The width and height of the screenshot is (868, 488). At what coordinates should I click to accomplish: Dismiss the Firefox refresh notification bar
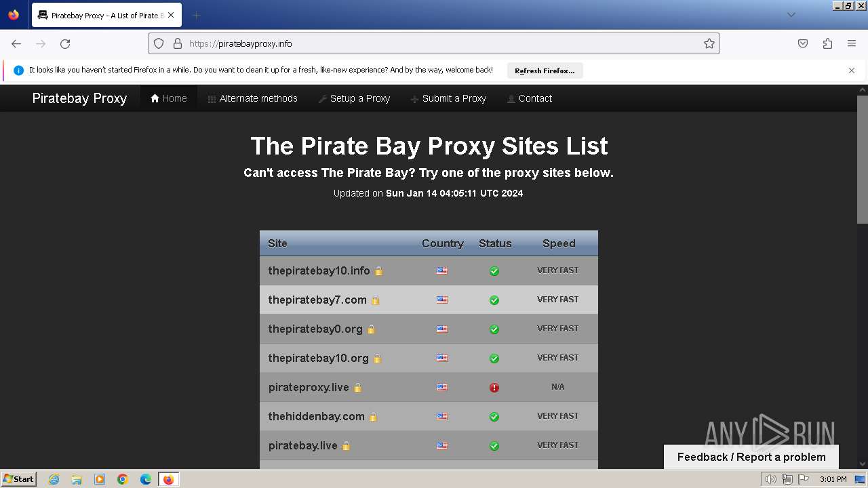[852, 70]
